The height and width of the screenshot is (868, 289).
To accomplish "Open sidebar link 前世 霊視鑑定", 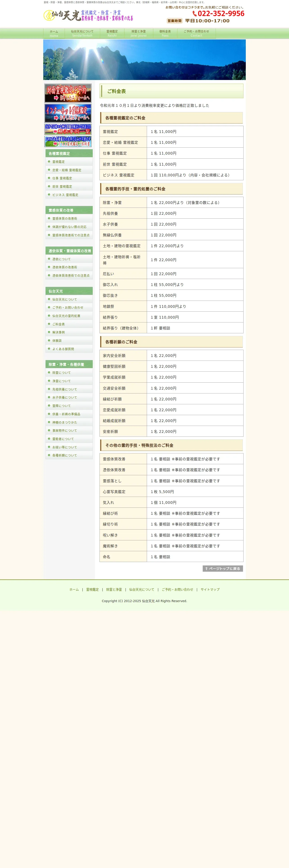I will (69, 187).
